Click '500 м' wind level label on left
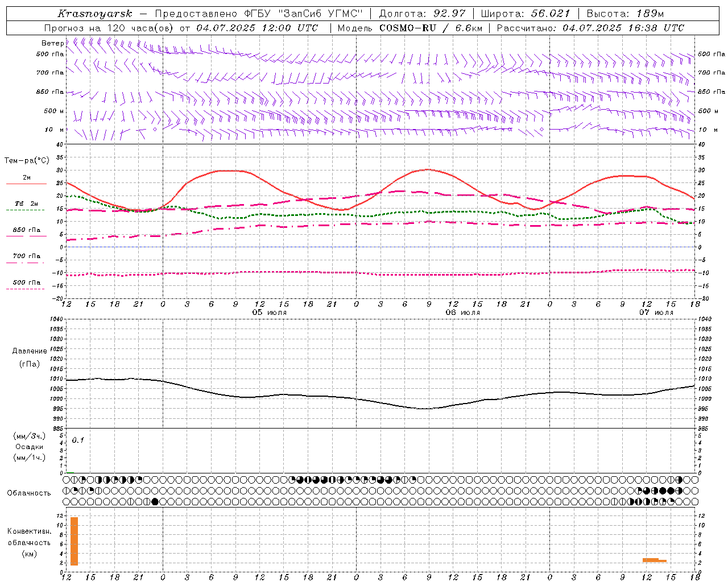The width and height of the screenshot is (728, 582). coord(54,111)
